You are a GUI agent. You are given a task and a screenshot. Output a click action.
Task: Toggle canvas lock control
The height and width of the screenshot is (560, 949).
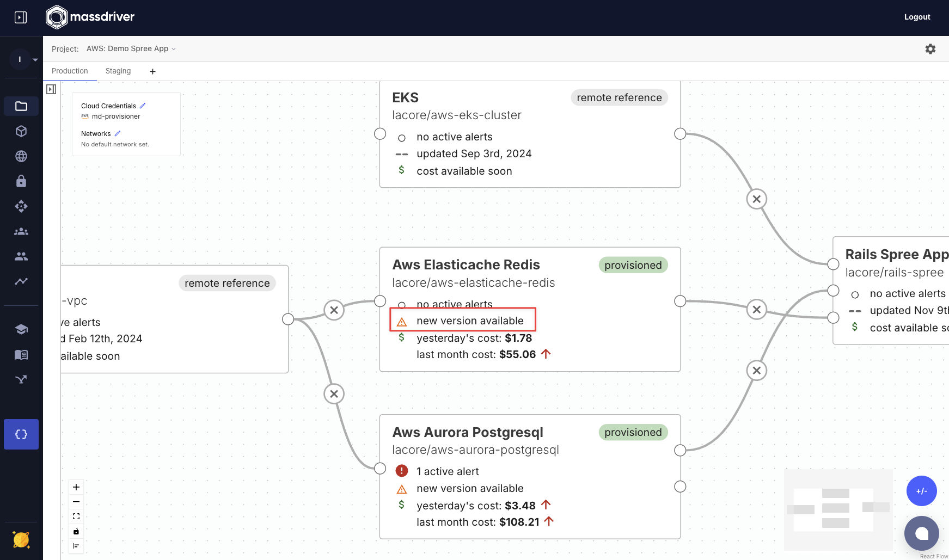tap(76, 531)
